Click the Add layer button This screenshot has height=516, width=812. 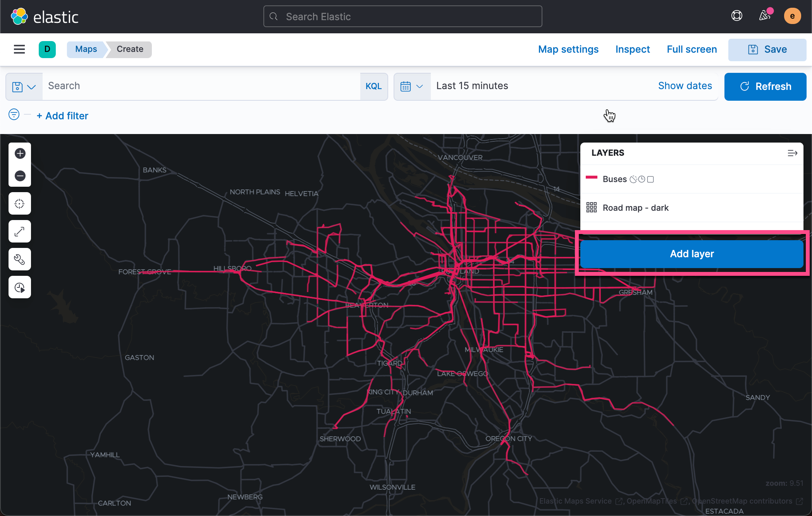[x=692, y=254]
